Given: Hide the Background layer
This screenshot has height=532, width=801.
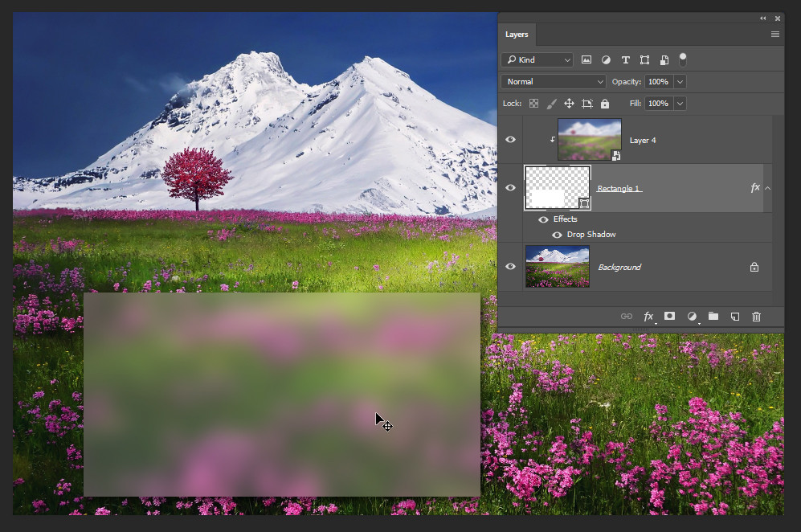Looking at the screenshot, I should (510, 266).
